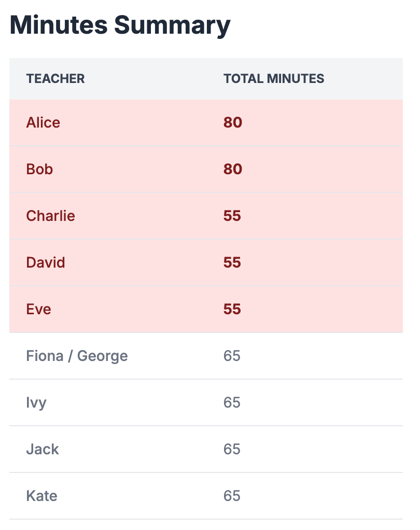Screen dimensions: 420x530
Task: Click the Minutes Summary heading
Action: 120,26
